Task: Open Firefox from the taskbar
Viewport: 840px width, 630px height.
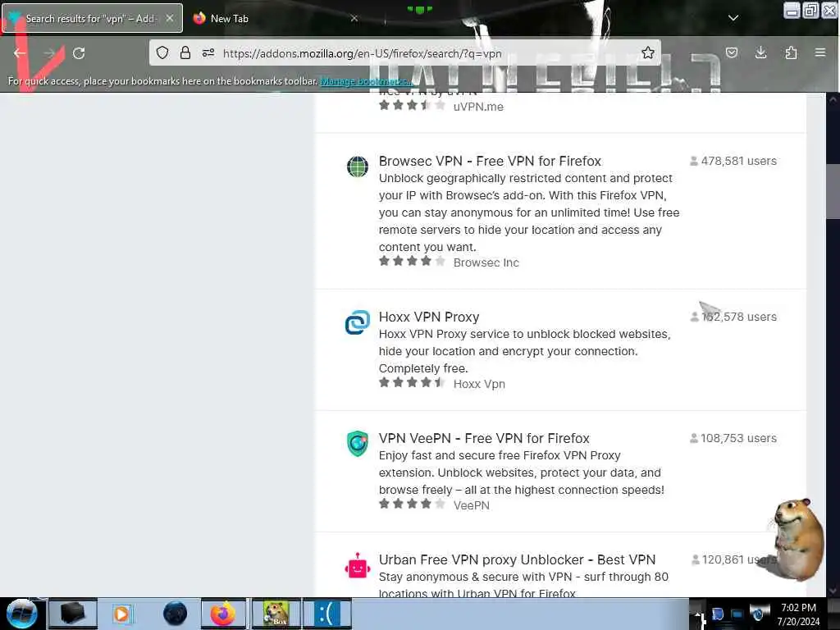Action: [223, 614]
